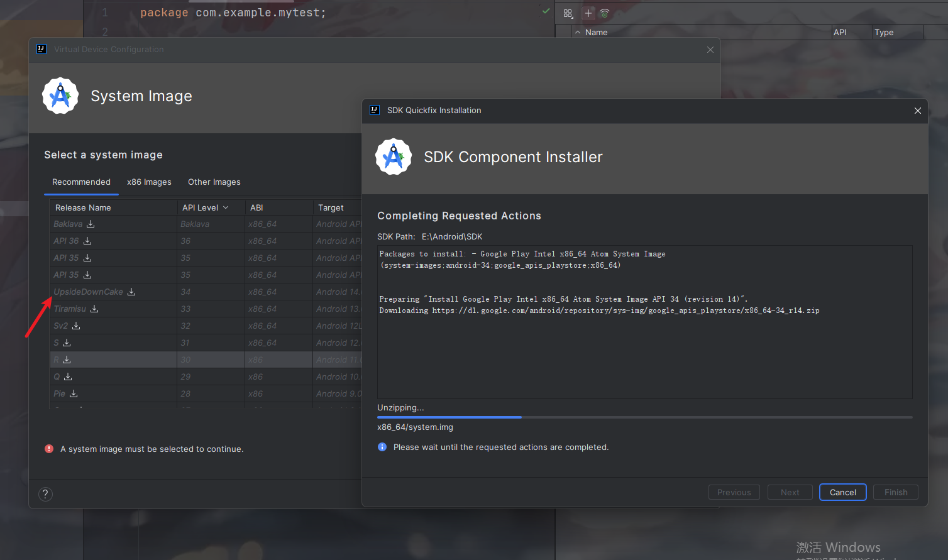The width and height of the screenshot is (948, 560).
Task: Click the unzipping progress bar
Action: click(644, 417)
